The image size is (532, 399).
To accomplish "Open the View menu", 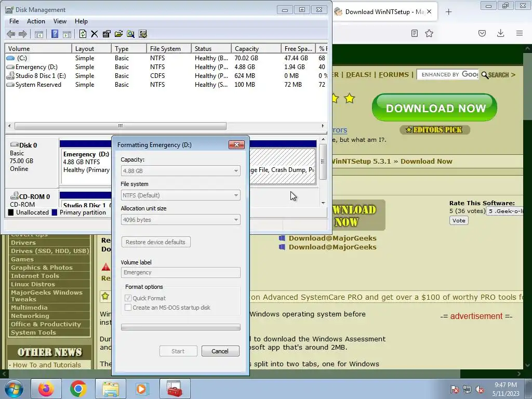I will [60, 21].
